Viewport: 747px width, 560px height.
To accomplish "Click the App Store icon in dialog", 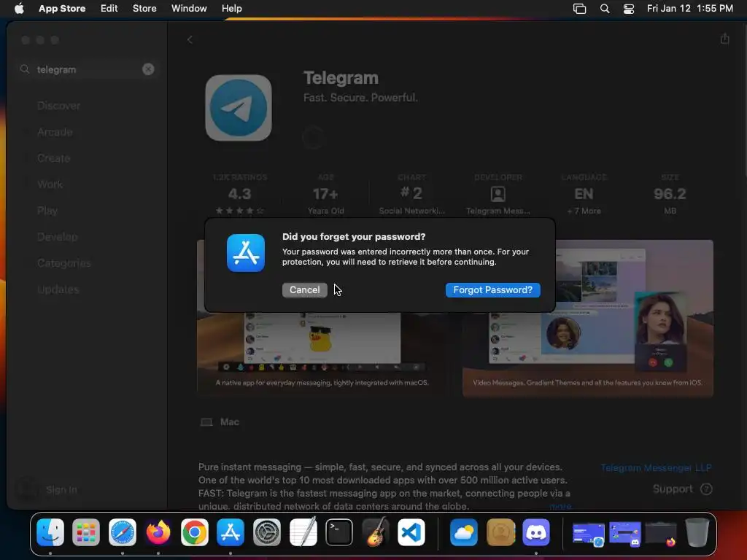I will pyautogui.click(x=246, y=253).
